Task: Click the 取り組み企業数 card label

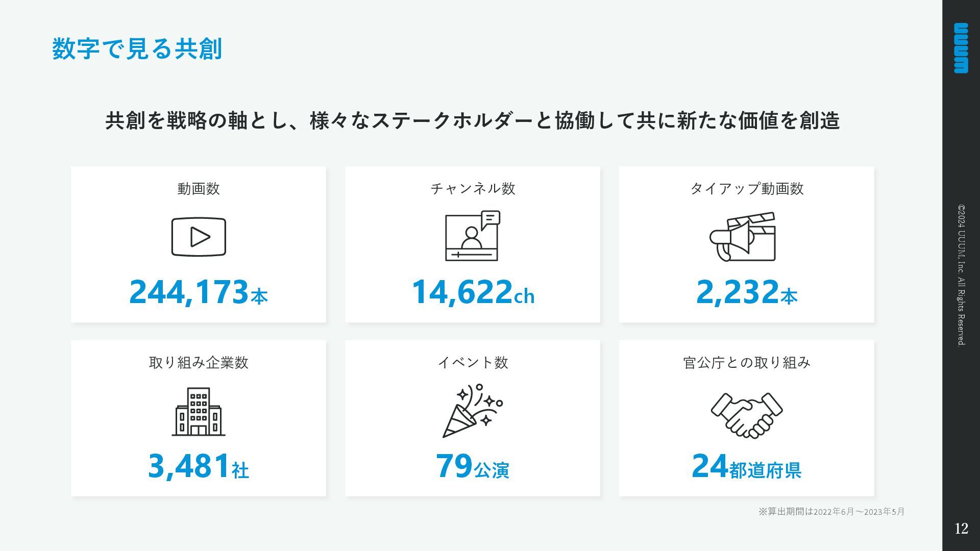Action: (x=199, y=363)
